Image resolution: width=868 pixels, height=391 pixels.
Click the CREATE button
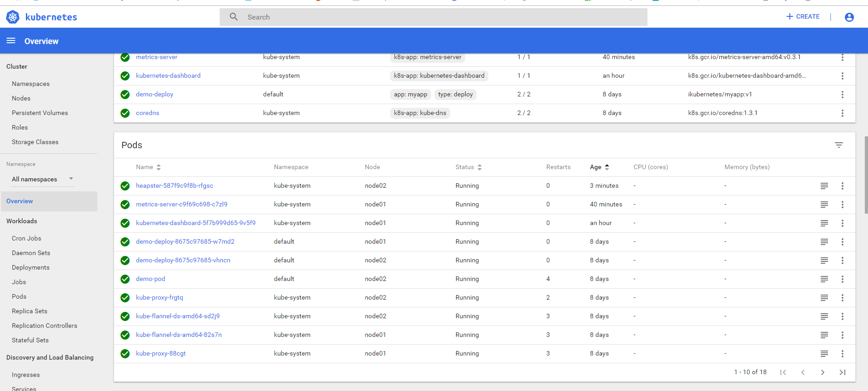[803, 16]
